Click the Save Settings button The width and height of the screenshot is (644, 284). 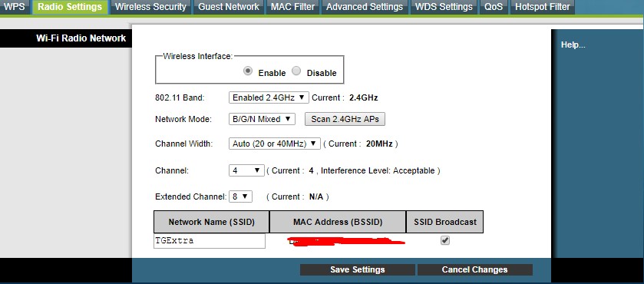358,269
